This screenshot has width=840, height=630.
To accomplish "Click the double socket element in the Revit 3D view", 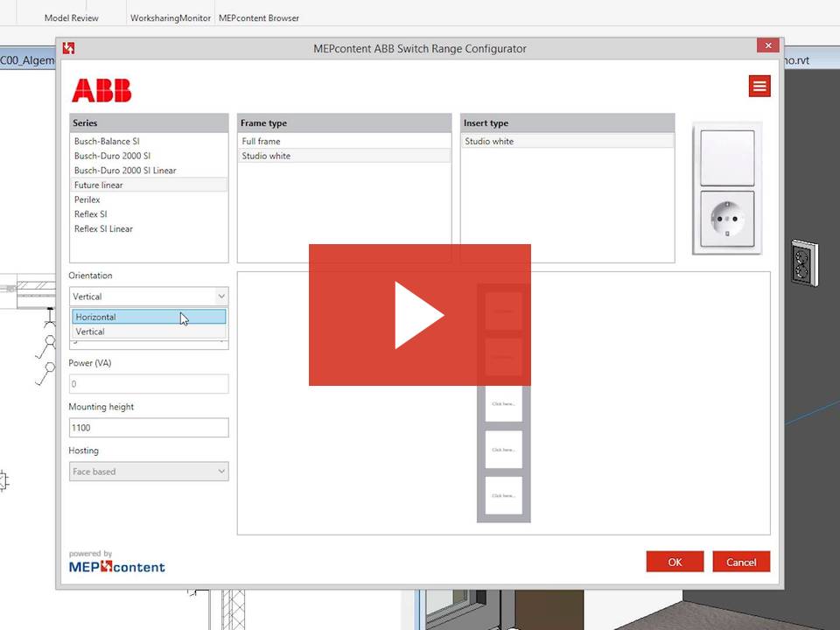I will (x=805, y=263).
